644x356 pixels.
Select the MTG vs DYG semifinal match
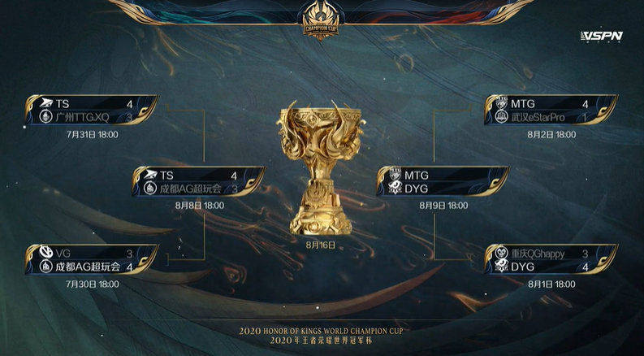[x=443, y=181]
